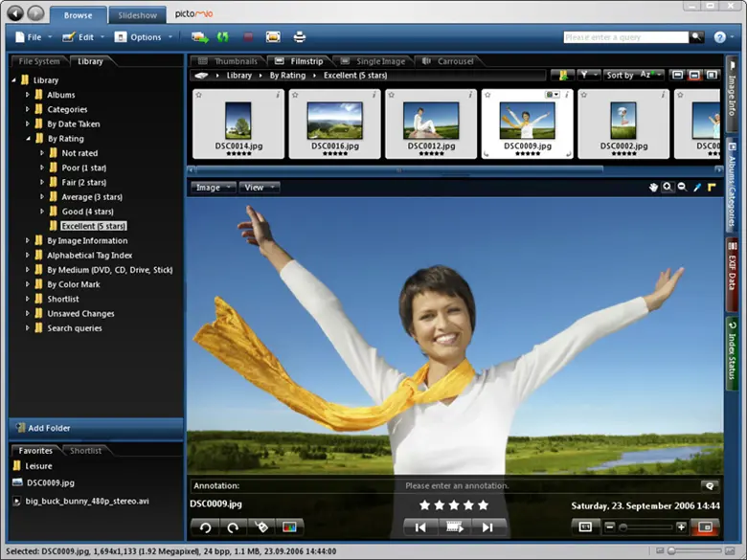Select the blue eyedropper tool

697,187
